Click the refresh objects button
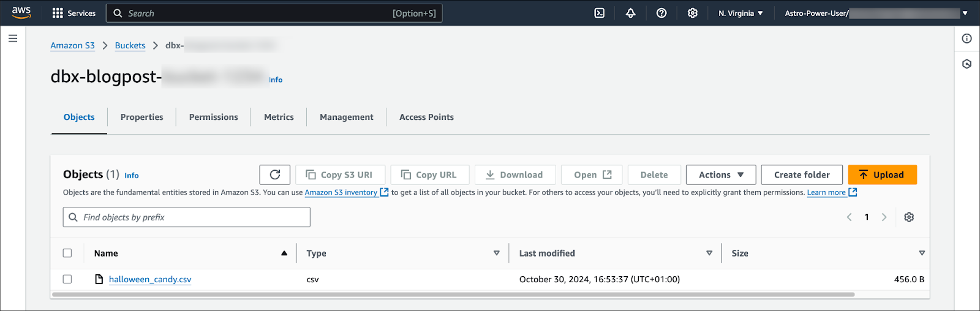980x311 pixels. 274,174
